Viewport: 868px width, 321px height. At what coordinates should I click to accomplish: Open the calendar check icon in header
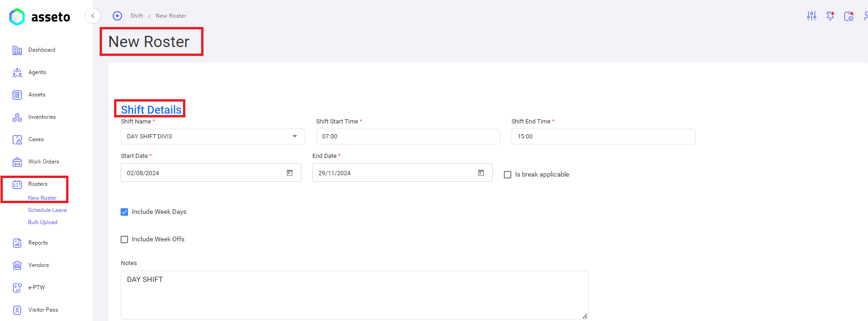coord(849,16)
